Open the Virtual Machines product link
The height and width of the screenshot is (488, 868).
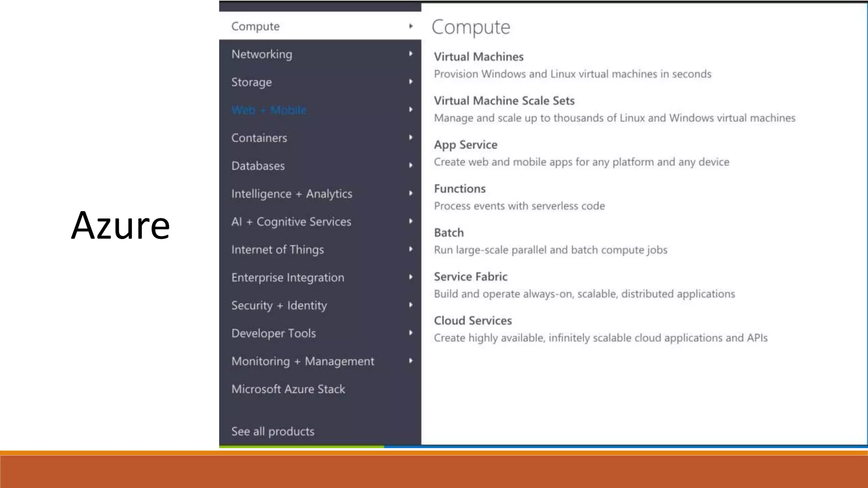click(479, 57)
